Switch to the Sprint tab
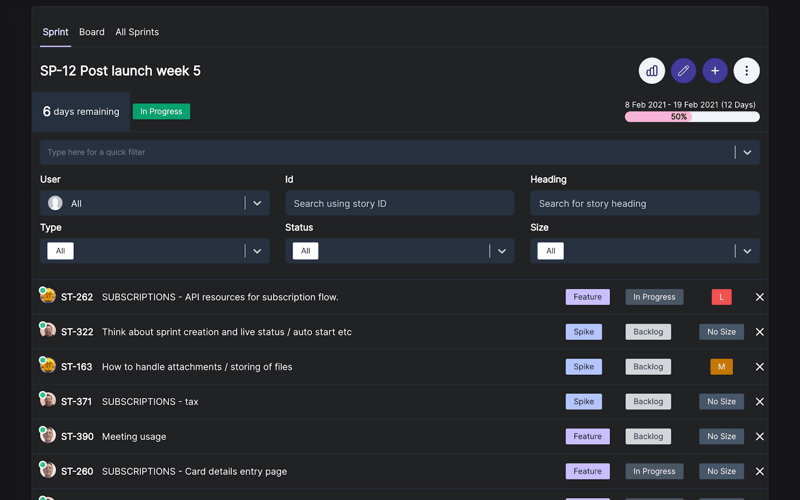800x500 pixels. coord(55,32)
